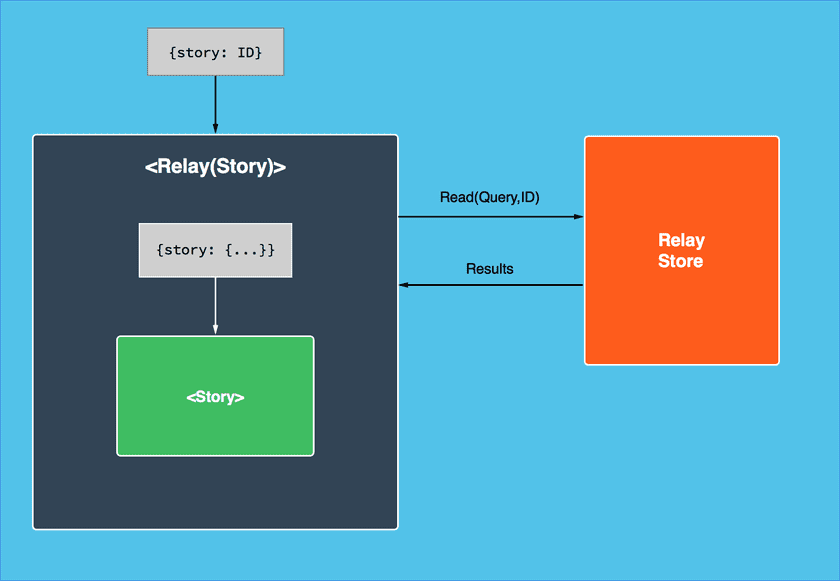Click the Read(Query,ID) text label
Image resolution: width=840 pixels, height=581 pixels.
[490, 196]
